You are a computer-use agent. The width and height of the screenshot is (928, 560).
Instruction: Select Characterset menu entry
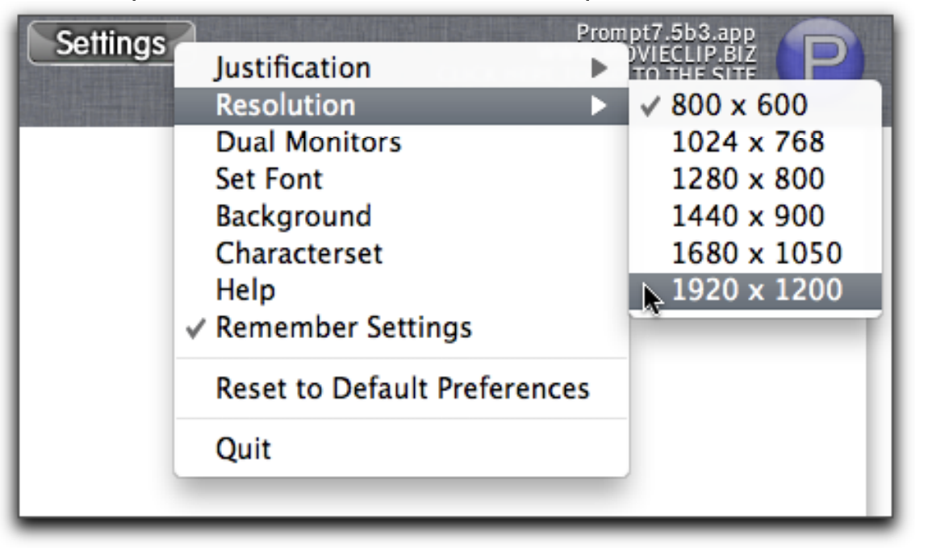pos(299,253)
